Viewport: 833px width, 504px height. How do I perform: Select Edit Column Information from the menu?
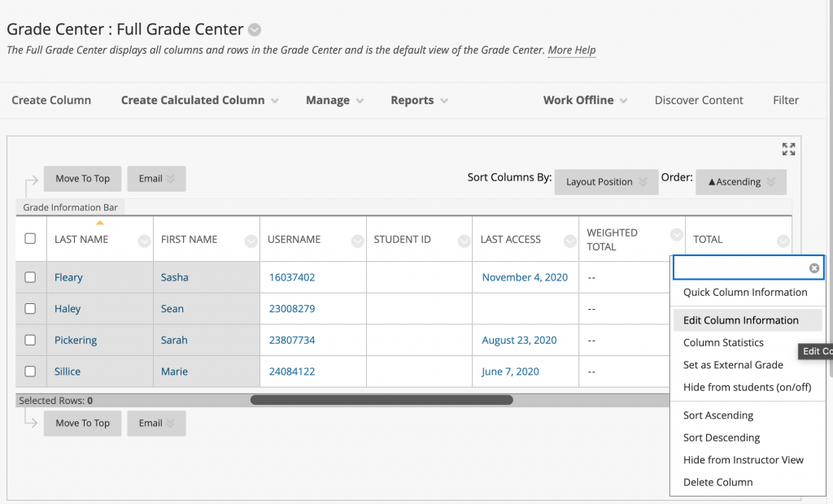pos(739,319)
